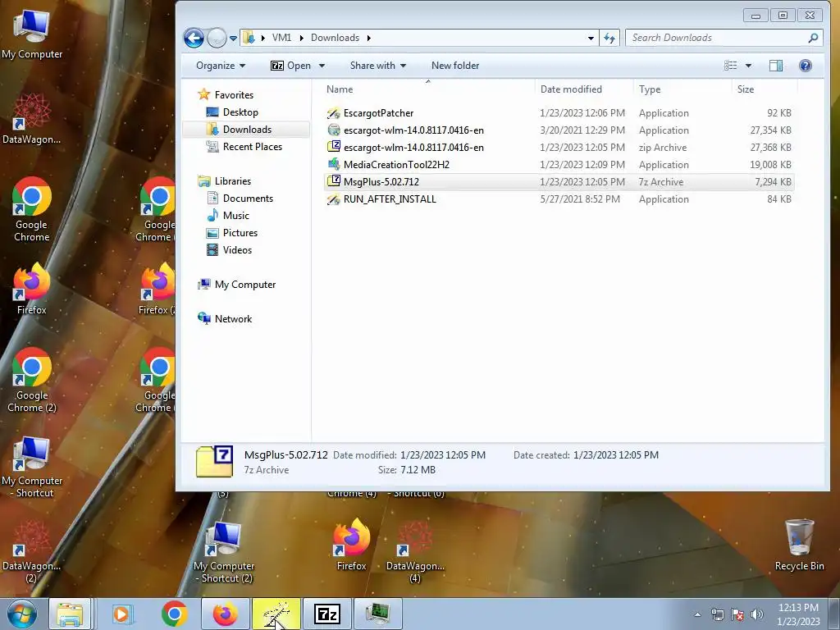Click the green monitor taskbar icon
Screen dimensions: 840x630
[377, 614]
